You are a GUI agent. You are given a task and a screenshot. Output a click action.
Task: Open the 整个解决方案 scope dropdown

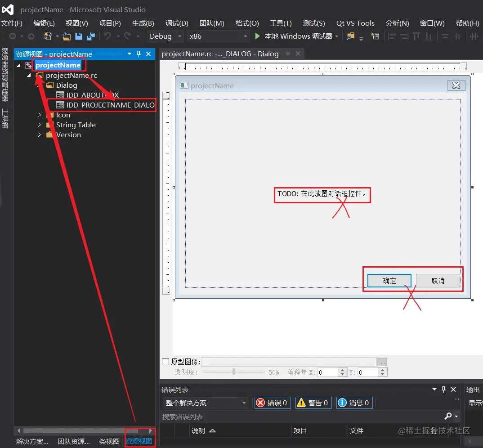point(244,403)
